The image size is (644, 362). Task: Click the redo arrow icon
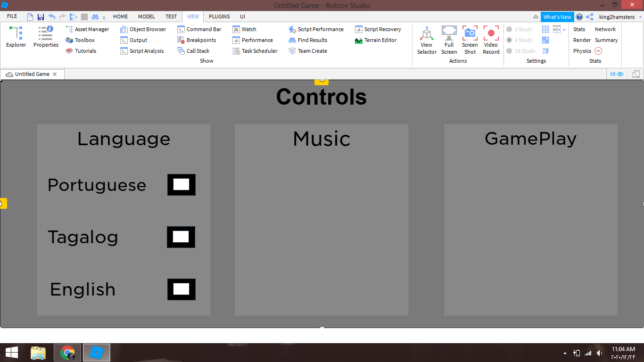(x=62, y=17)
